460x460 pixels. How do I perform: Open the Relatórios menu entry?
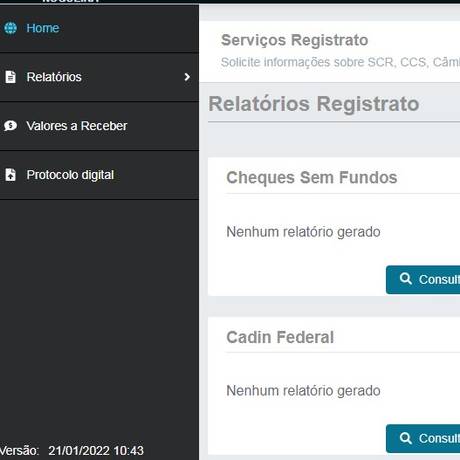(x=99, y=77)
